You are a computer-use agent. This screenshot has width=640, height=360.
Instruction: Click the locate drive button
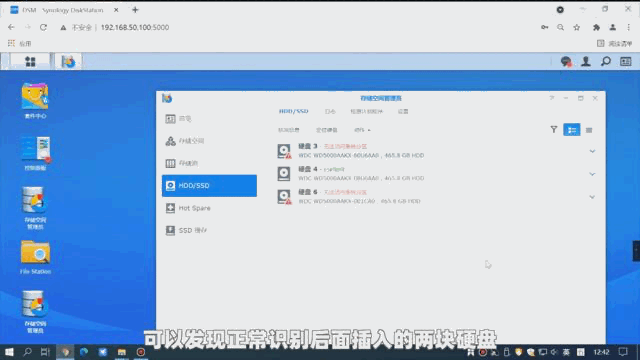[327, 130]
